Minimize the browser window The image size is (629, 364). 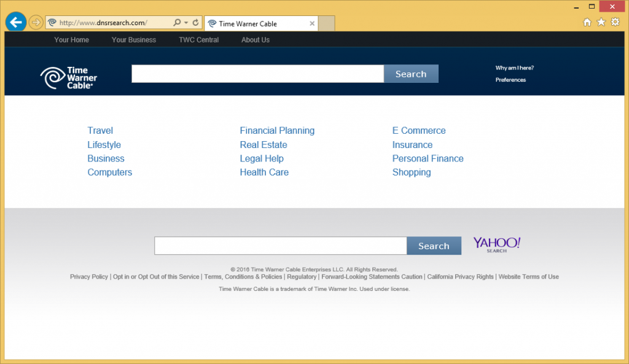pos(576,6)
